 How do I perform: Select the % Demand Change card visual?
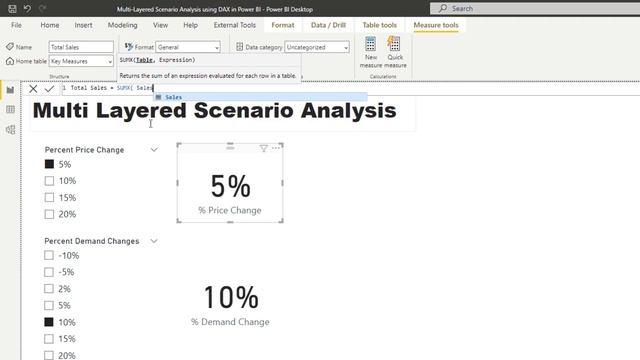[x=230, y=304]
